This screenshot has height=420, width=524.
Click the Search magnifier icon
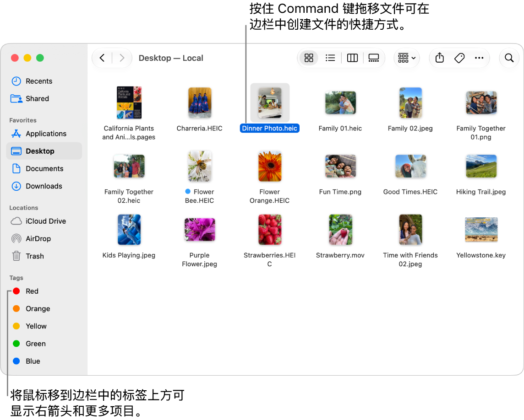[509, 58]
